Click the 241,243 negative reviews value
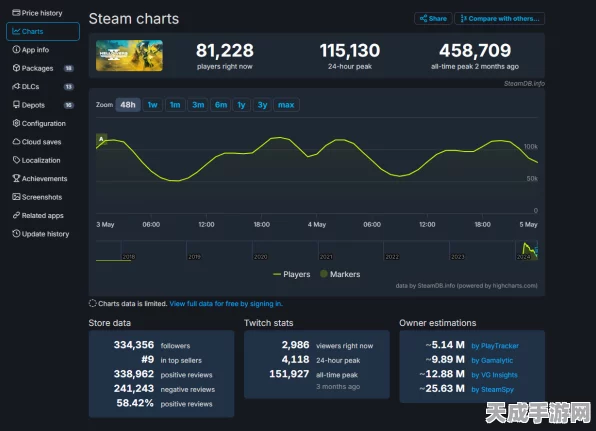This screenshot has height=431, width=596. tap(134, 388)
